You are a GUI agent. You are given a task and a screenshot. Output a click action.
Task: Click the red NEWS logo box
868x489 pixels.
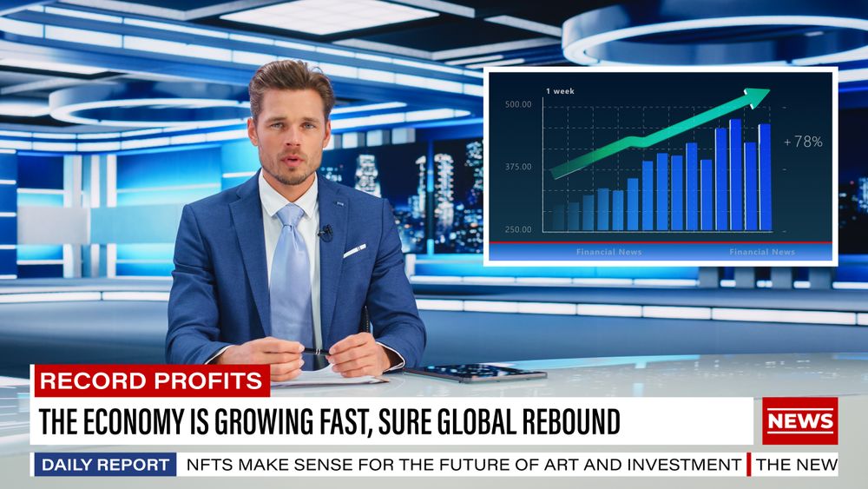[800, 421]
